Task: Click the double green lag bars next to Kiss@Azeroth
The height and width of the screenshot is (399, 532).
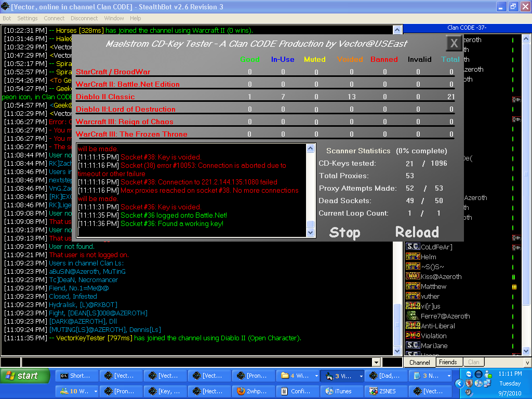Action: [513, 277]
